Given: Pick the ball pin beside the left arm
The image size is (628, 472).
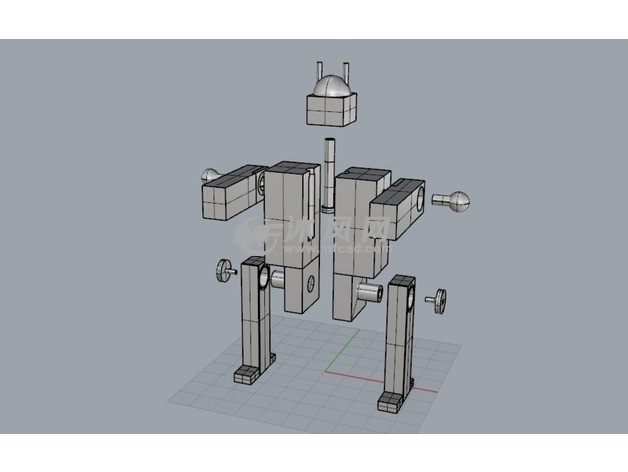Looking at the screenshot, I should coord(211,175).
